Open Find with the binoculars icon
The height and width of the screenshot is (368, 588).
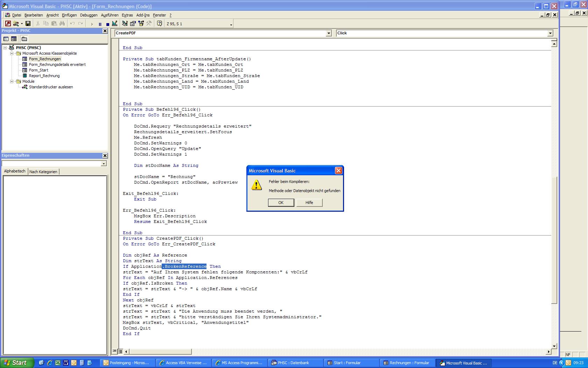62,24
